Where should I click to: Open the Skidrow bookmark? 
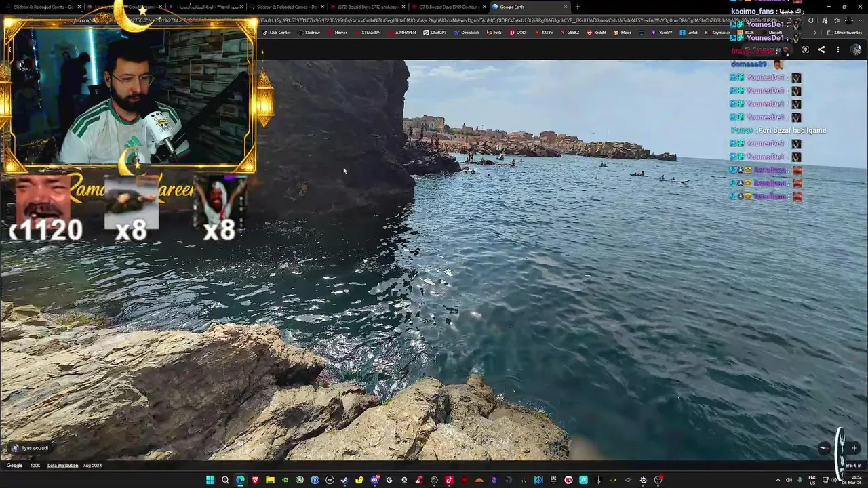click(x=309, y=33)
